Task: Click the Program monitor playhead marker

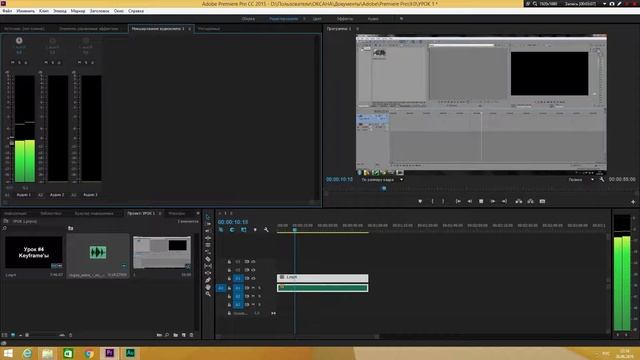Action: point(384,188)
